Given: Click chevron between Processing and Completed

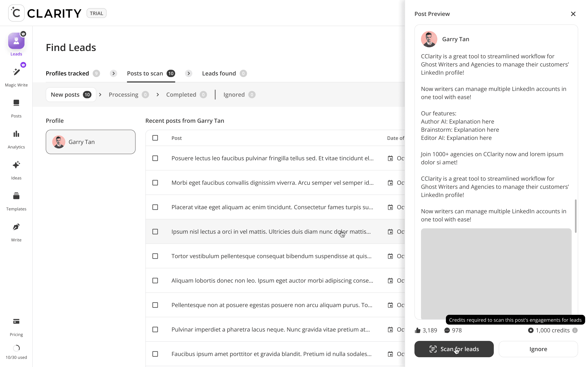Looking at the screenshot, I should coord(158,95).
